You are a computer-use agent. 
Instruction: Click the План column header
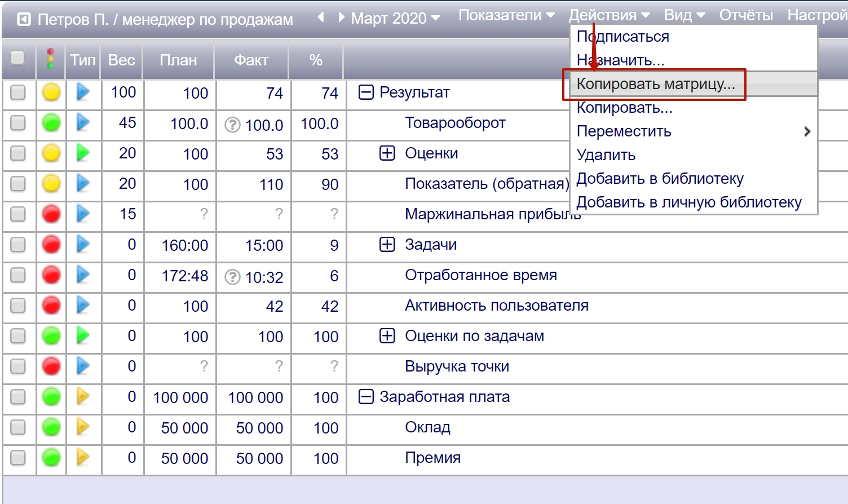(178, 60)
